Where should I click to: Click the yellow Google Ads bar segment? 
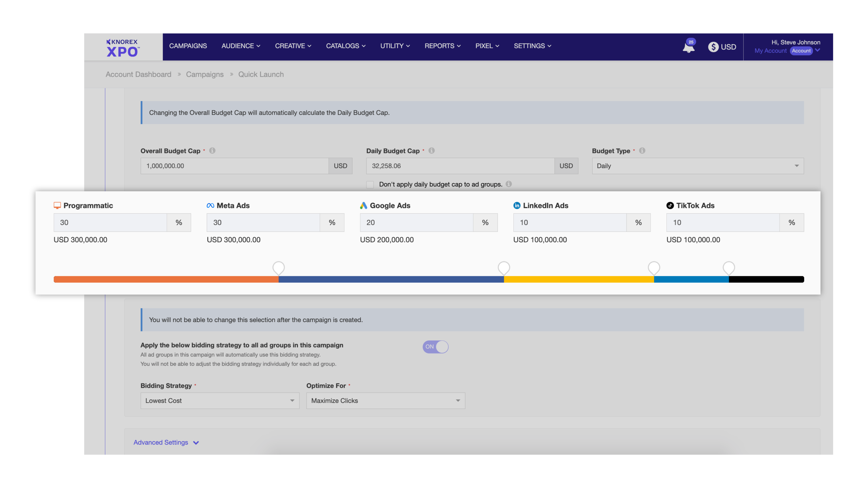(x=578, y=279)
